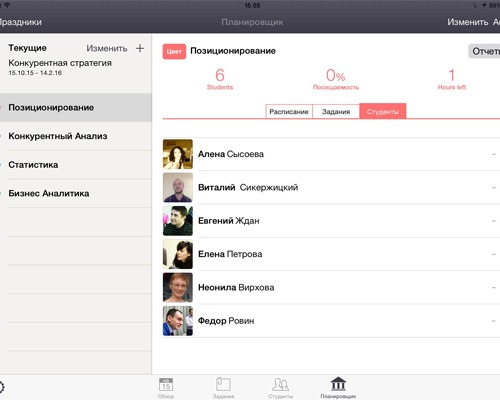Open student row Евгений Ждан

pyautogui.click(x=331, y=221)
